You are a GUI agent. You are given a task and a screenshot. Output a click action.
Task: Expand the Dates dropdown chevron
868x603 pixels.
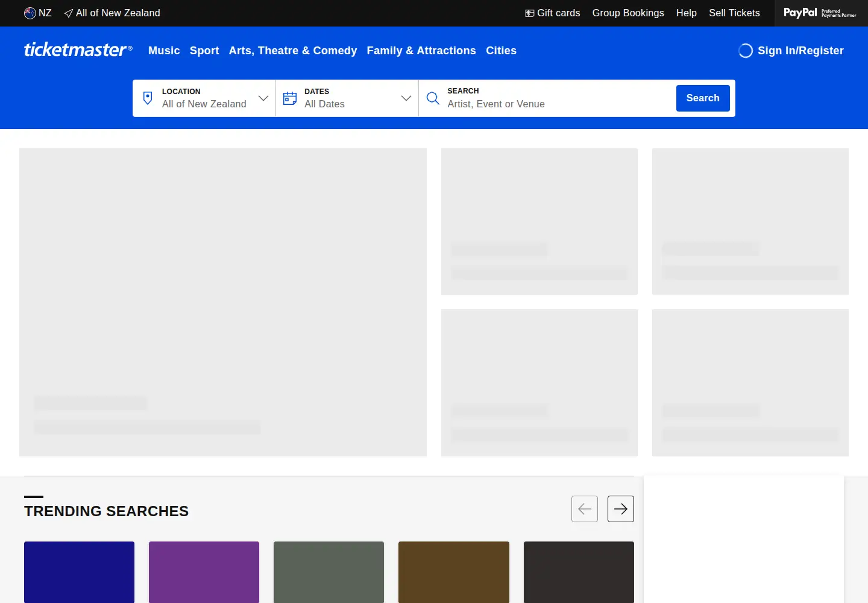pos(406,98)
